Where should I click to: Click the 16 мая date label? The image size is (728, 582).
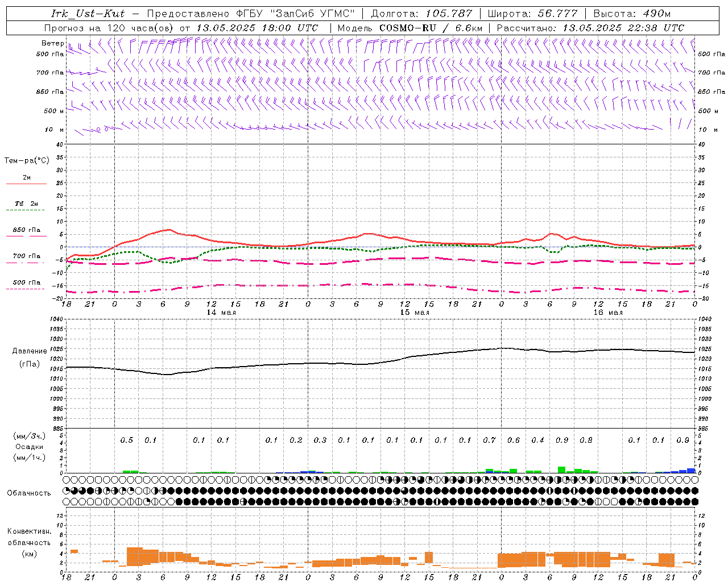(608, 313)
